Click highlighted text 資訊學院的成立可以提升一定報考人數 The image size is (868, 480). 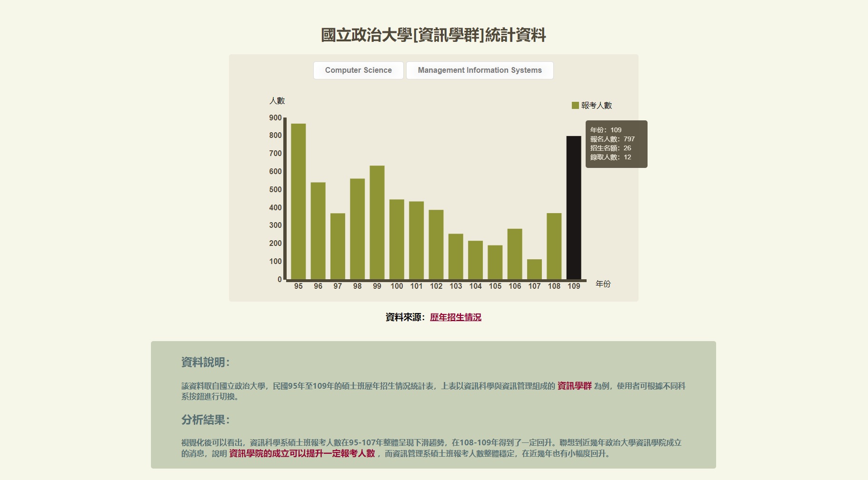(x=302, y=453)
